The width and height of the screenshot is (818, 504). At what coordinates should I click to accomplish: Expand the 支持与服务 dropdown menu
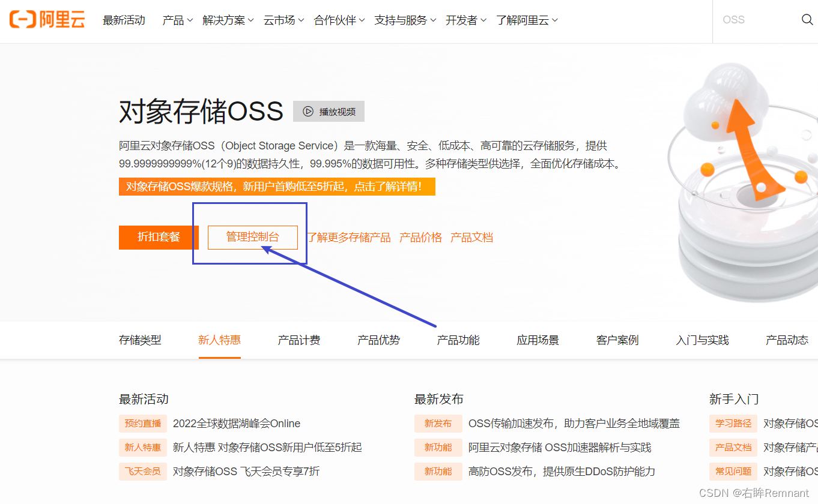click(x=405, y=20)
